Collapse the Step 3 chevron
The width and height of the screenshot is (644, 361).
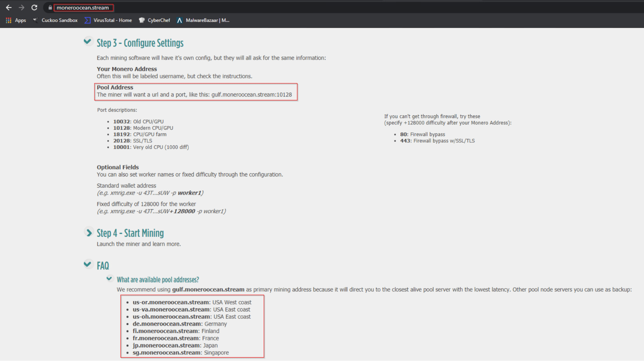[x=87, y=41]
